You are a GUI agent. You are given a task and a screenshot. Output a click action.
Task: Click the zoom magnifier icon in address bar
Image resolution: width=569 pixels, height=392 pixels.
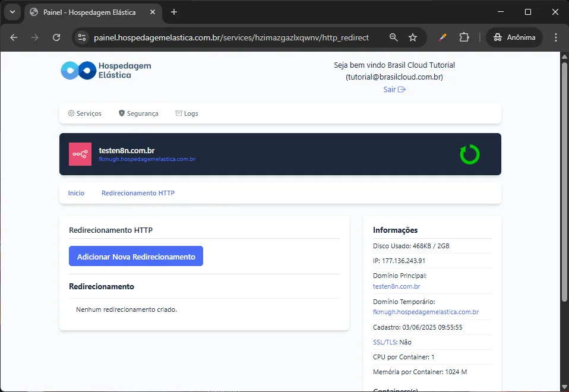coord(393,37)
